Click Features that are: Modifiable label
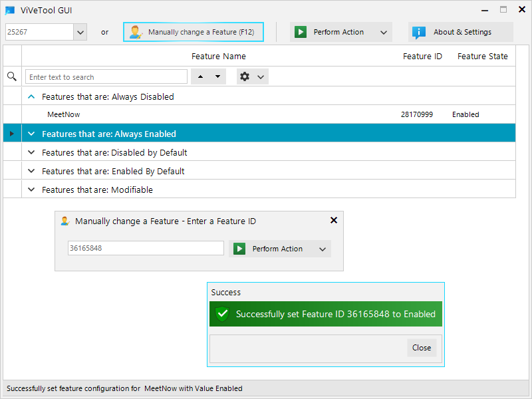The width and height of the screenshot is (532, 399). coord(97,190)
